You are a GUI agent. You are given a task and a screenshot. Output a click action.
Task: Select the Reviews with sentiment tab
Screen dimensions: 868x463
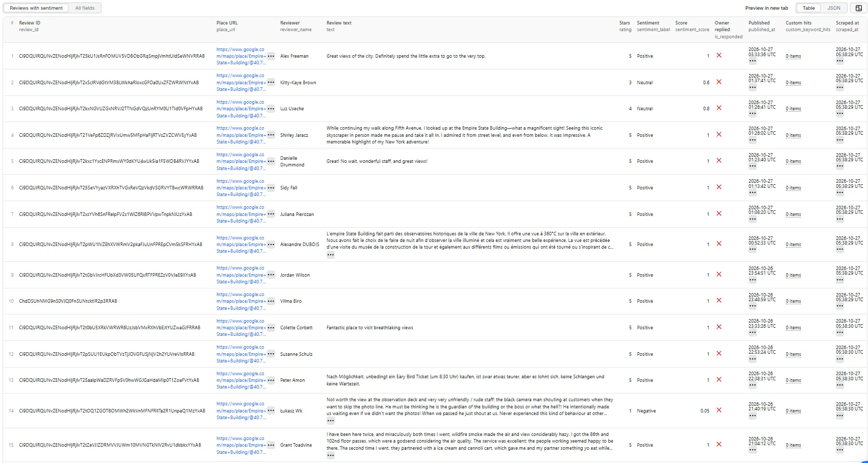pos(36,8)
